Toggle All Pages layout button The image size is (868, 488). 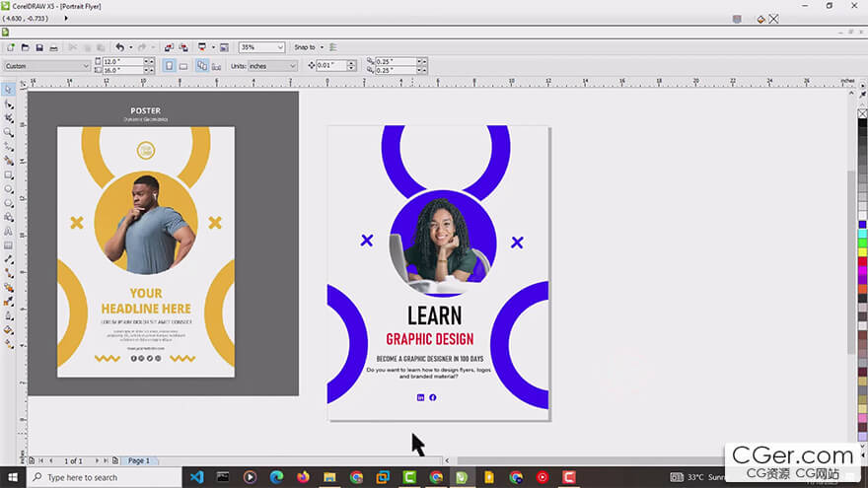pyautogui.click(x=202, y=66)
